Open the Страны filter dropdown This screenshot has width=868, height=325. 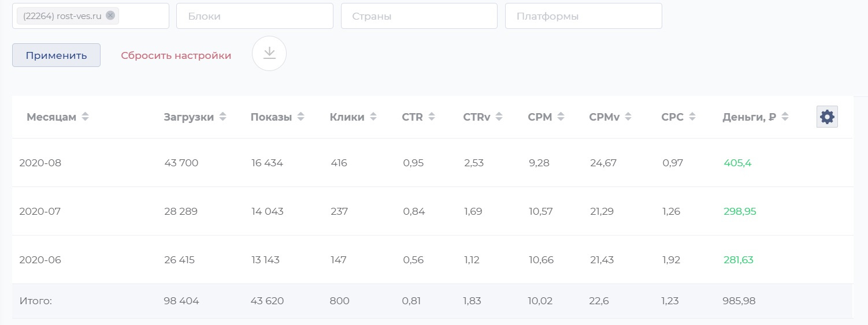419,16
